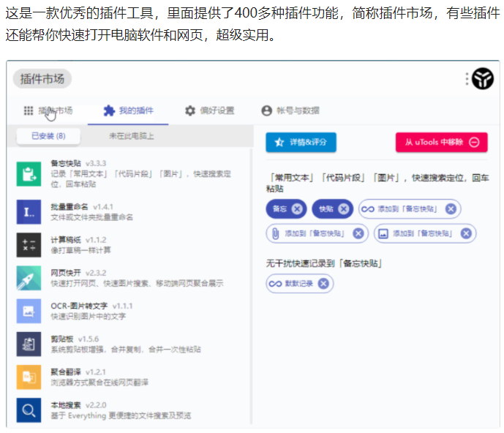Remove the 快贴 keyword tag
The image size is (504, 433).
(x=344, y=209)
